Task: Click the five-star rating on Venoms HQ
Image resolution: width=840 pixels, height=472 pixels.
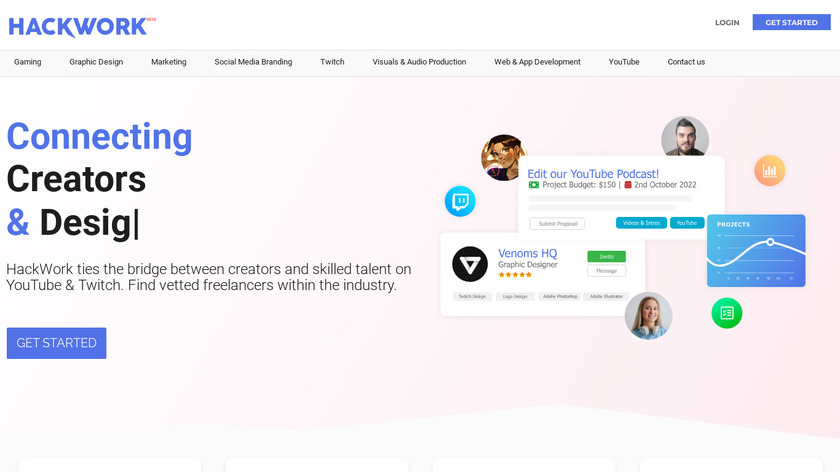Action: 515,275
